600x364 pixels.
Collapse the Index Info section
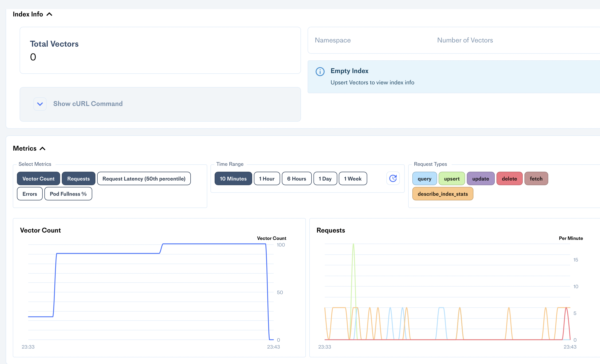tap(49, 14)
